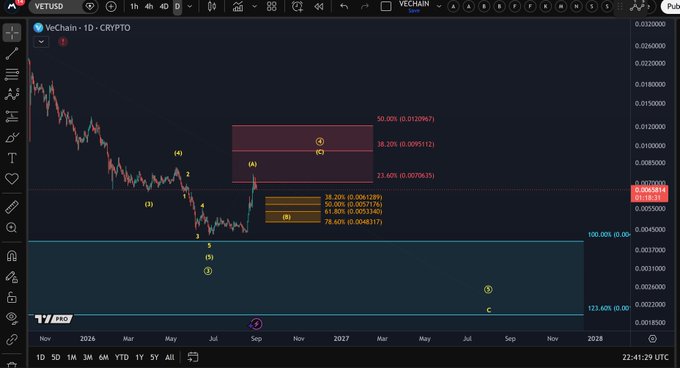Set range to 5D
Screen dimensions: 680x368
point(56,357)
